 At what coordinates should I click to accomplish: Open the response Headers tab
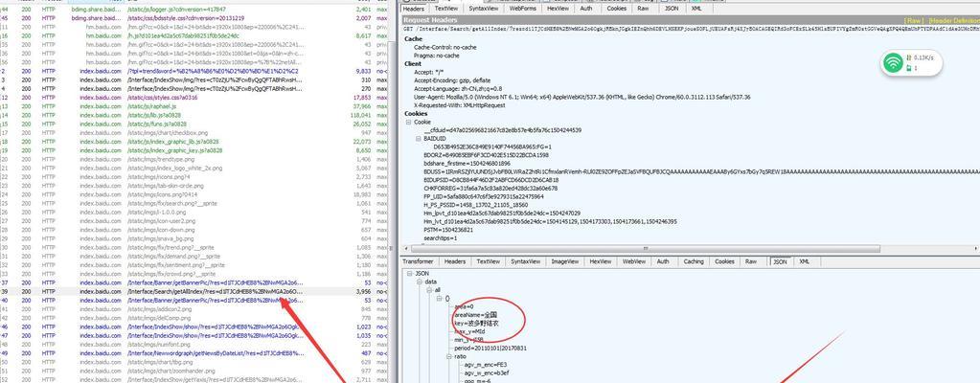(454, 261)
